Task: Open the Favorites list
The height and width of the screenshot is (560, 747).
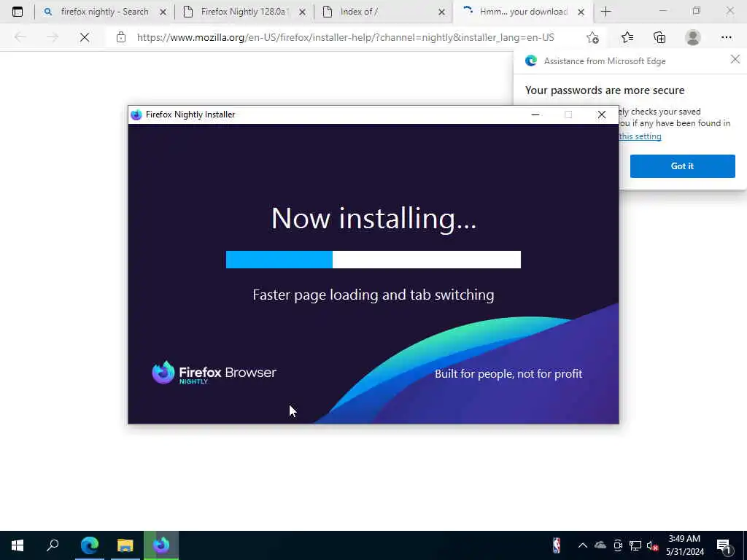Action: [x=627, y=37]
